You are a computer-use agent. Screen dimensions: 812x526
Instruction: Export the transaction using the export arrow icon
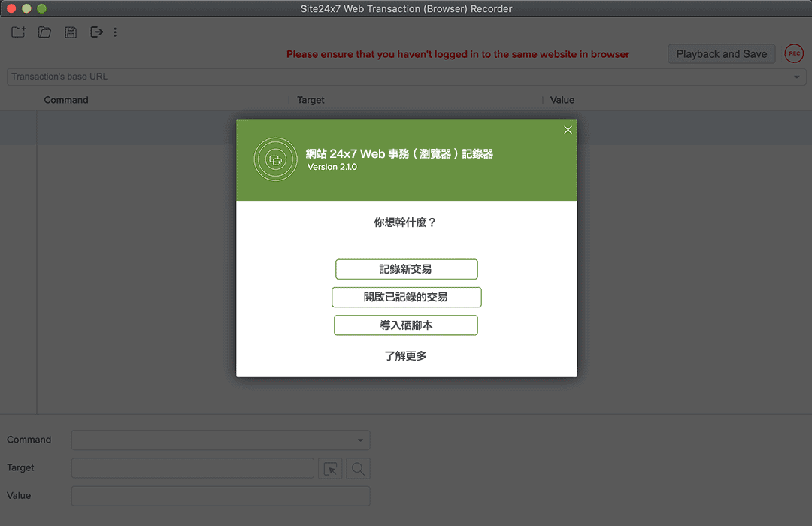coord(96,32)
